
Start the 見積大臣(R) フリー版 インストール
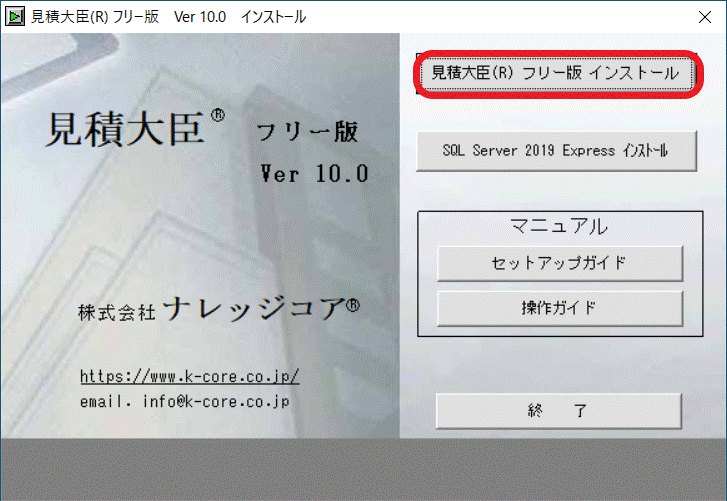point(555,74)
